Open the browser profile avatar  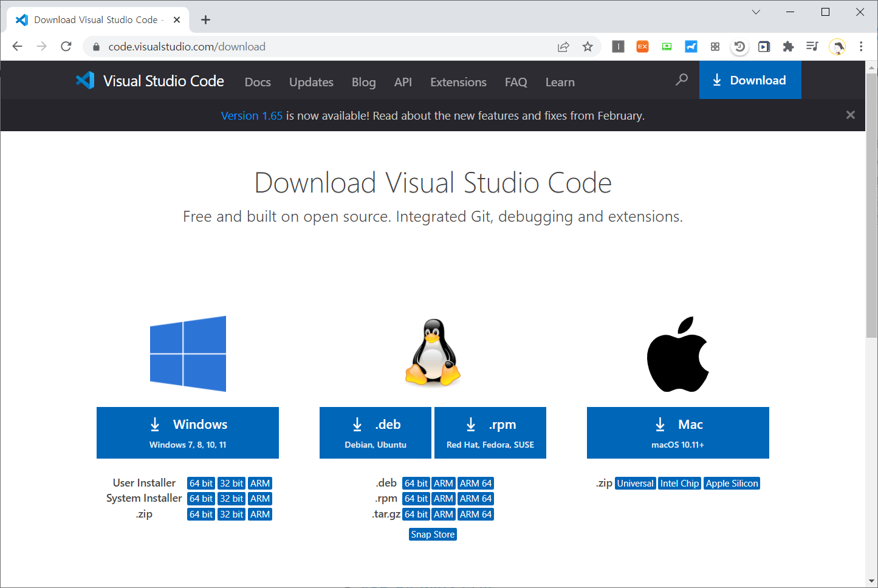point(837,46)
